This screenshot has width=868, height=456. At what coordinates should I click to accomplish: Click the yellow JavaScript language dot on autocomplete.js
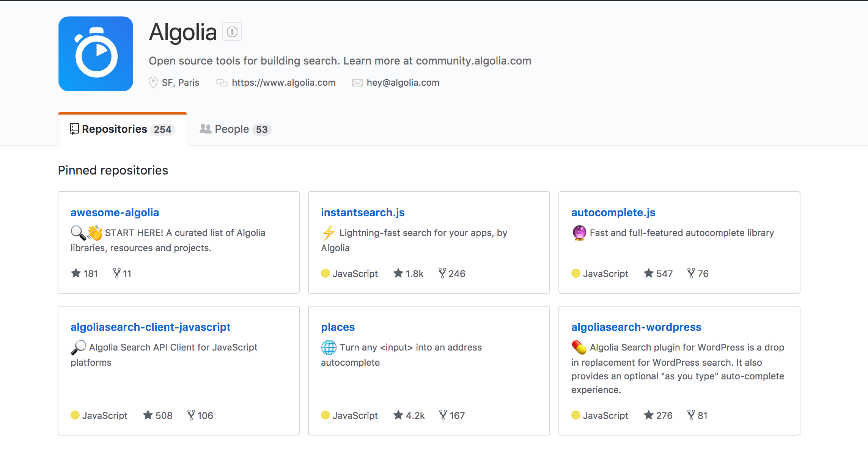point(576,273)
